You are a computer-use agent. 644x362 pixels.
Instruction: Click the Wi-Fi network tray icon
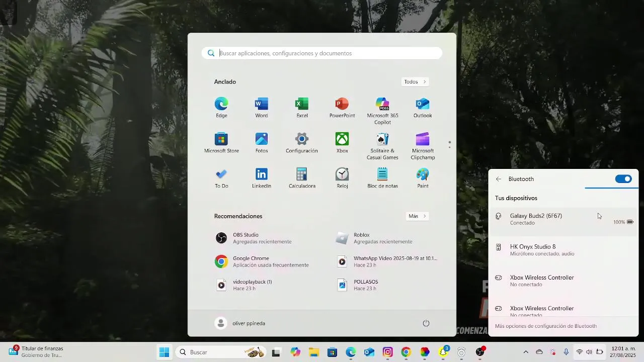(x=580, y=352)
